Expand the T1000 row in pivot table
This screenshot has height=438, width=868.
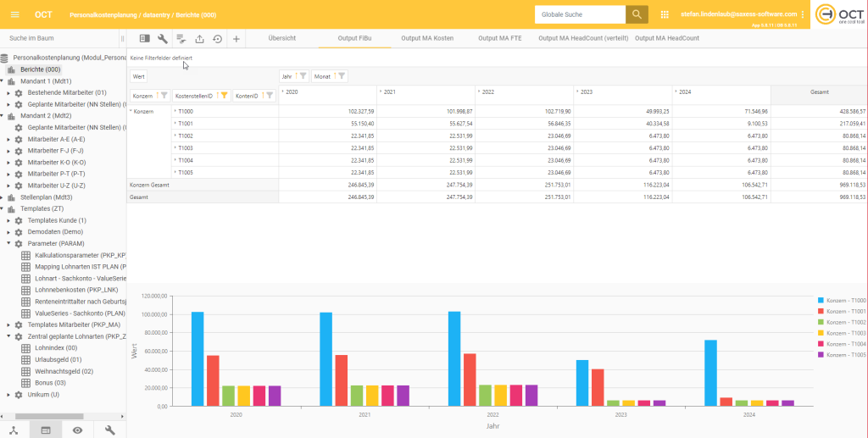pos(175,111)
